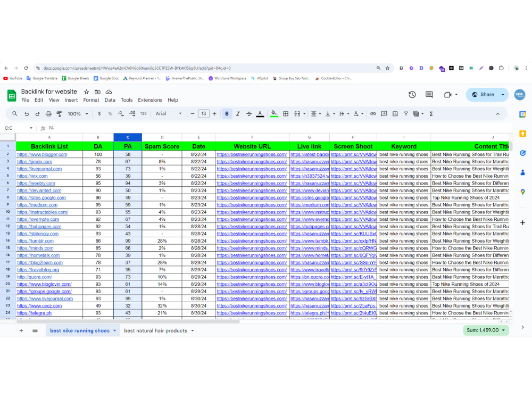This screenshot has height=399, width=532.
Task: Open the File menu
Action: click(25, 100)
